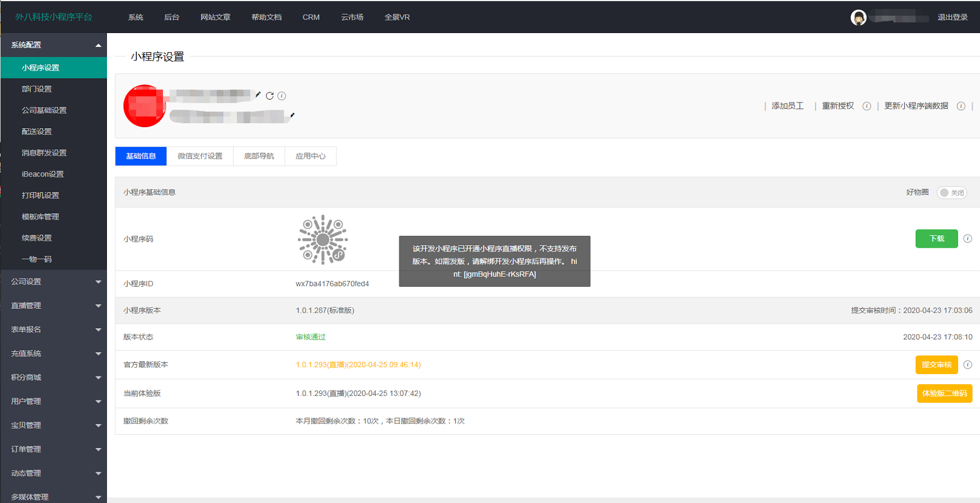This screenshot has width=980, height=503.
Task: Click the info icon beside 提交审核
Action: (968, 365)
